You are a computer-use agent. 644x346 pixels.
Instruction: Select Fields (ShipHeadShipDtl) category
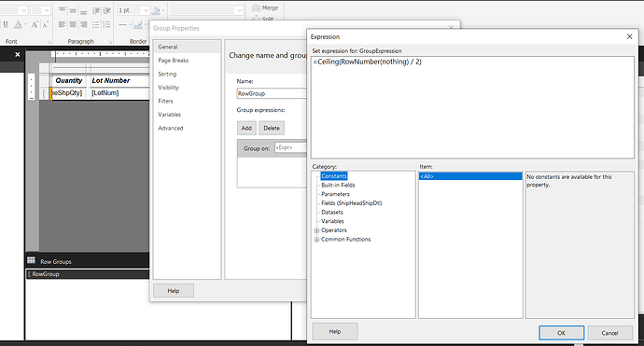[352, 203]
